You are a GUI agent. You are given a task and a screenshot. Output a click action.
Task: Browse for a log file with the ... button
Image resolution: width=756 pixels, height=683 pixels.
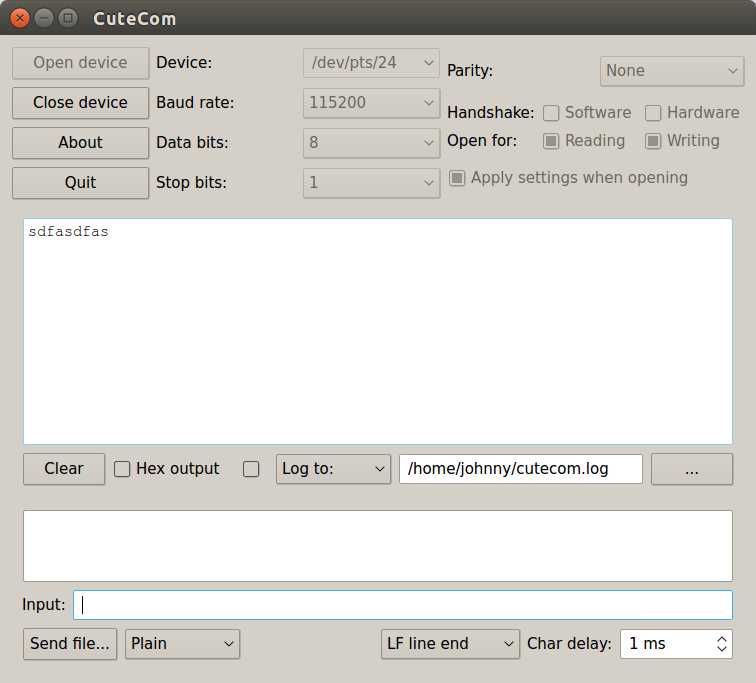point(692,469)
